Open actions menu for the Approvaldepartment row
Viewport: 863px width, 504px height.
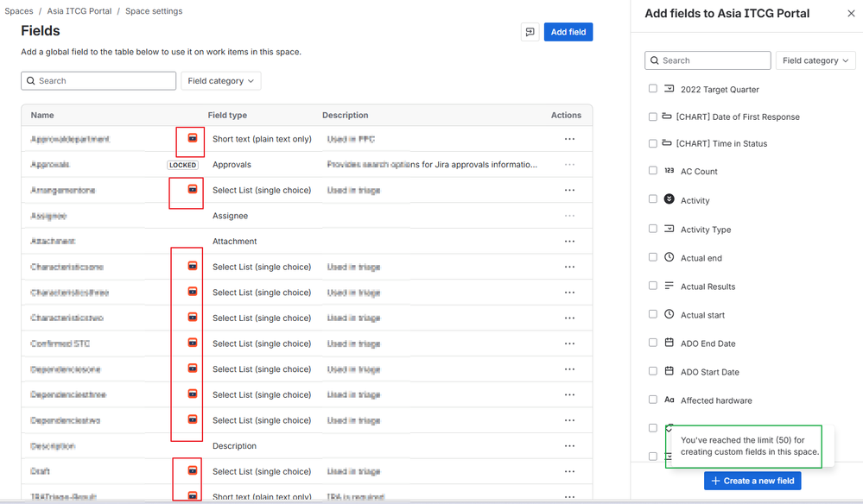pos(569,139)
